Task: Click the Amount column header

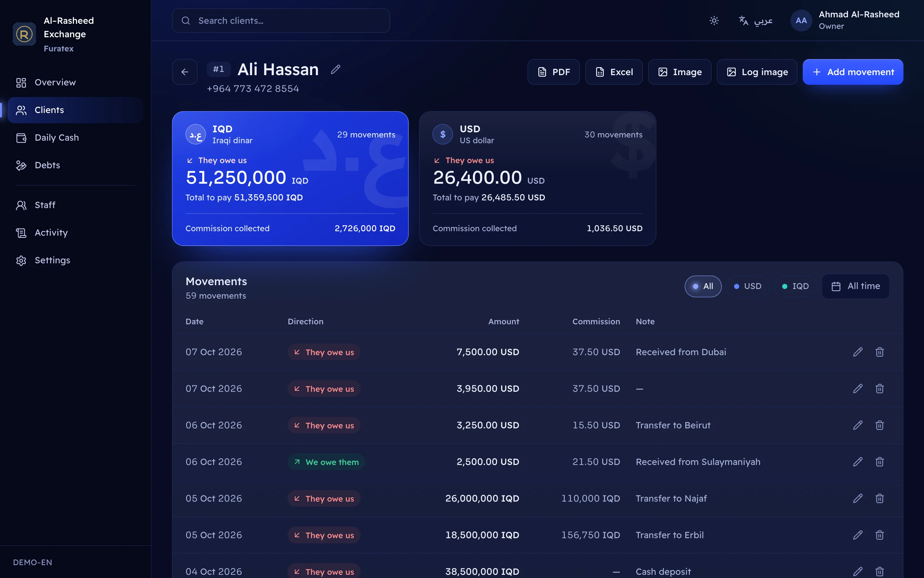Action: pos(504,322)
